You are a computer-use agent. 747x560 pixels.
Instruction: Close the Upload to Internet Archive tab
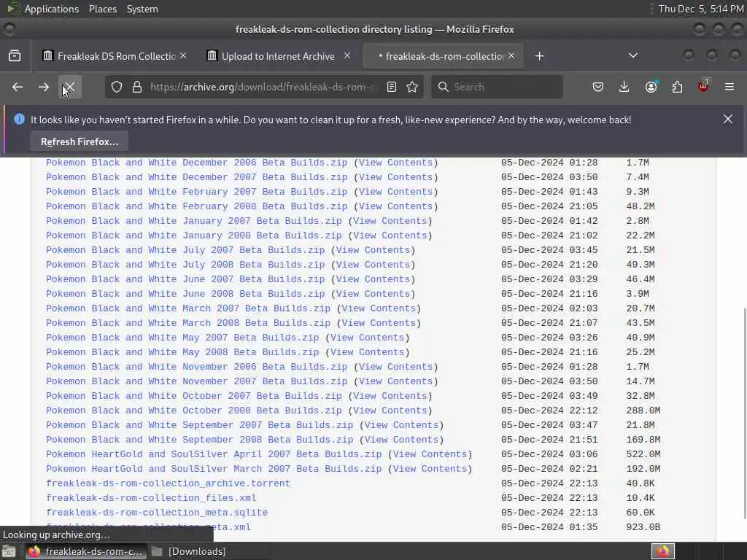point(347,55)
